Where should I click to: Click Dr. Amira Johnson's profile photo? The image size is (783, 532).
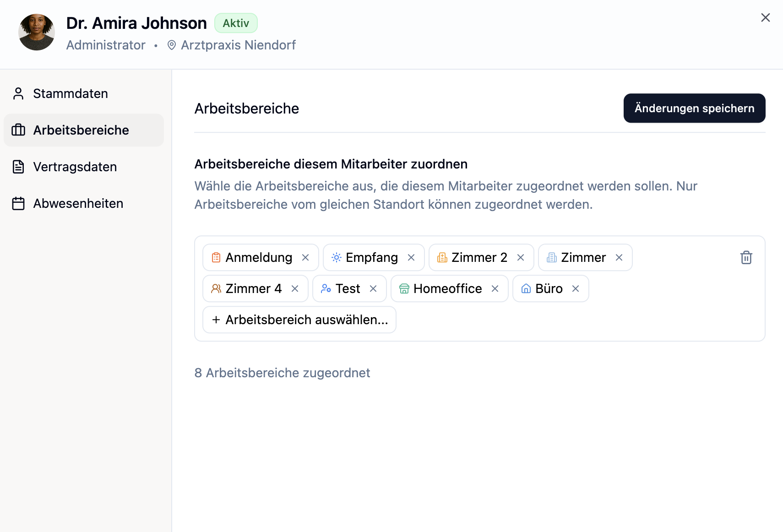click(x=37, y=32)
